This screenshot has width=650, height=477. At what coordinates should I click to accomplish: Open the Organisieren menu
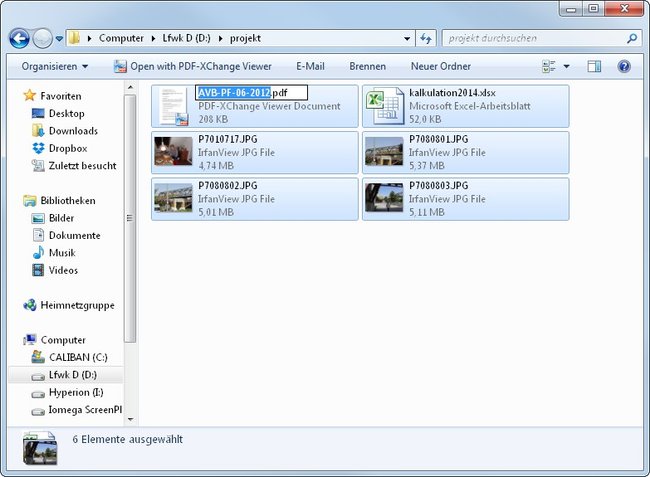55,66
